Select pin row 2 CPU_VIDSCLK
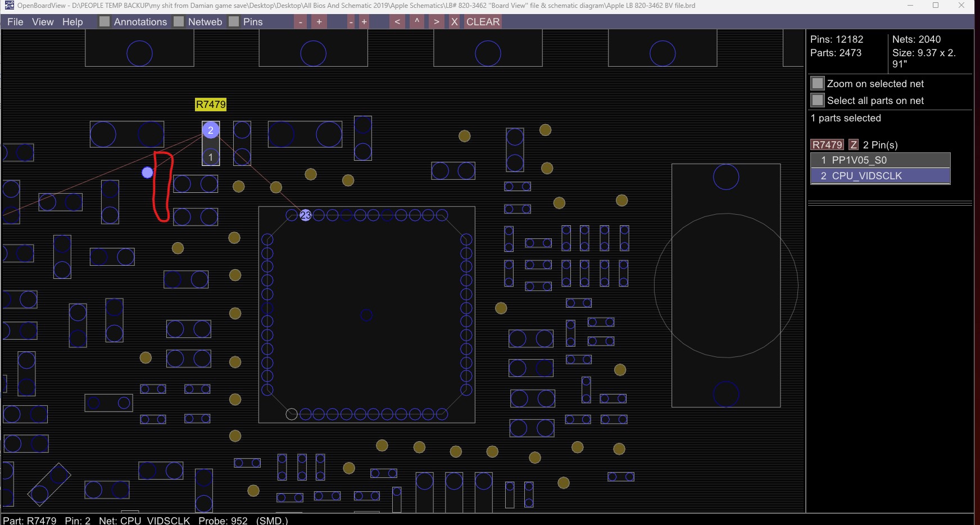 pos(881,176)
